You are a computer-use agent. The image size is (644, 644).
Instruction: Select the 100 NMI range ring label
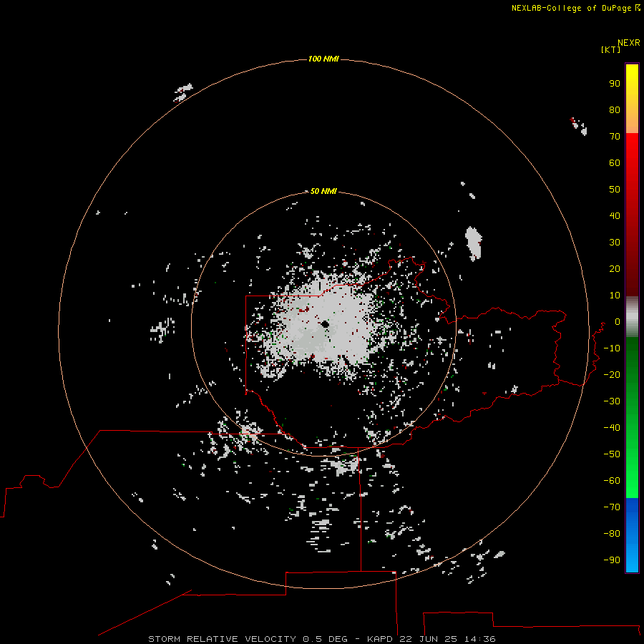(323, 59)
